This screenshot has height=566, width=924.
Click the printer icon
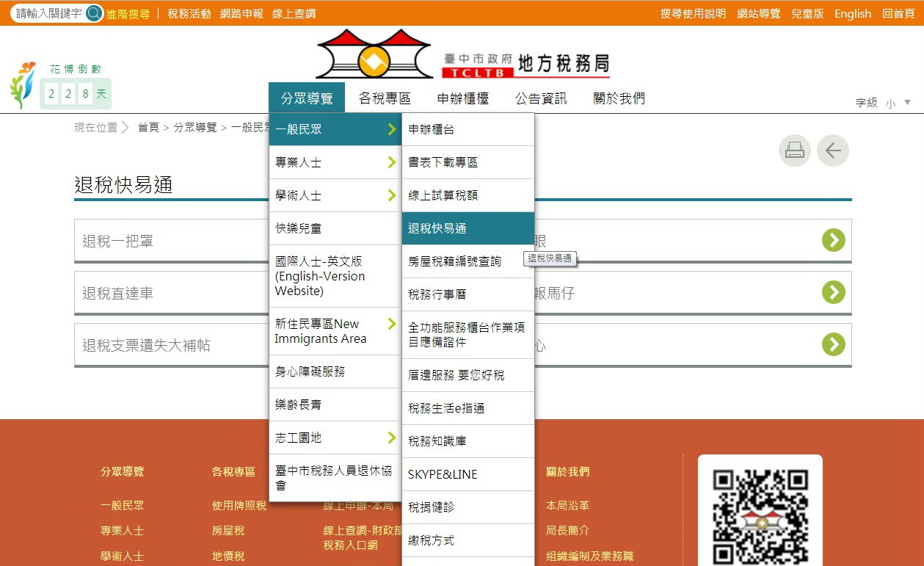(x=795, y=150)
